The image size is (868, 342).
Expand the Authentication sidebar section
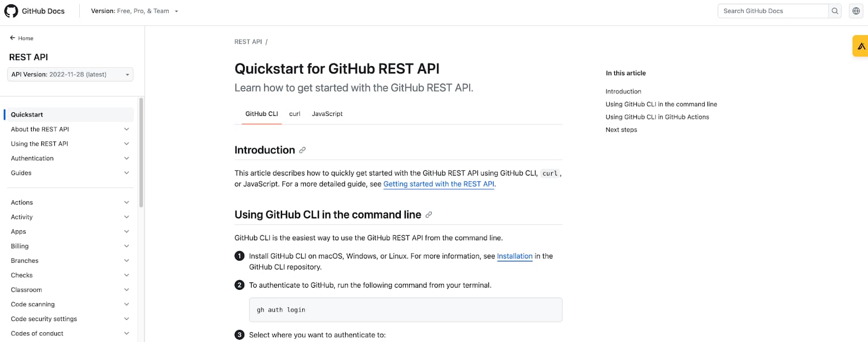point(126,158)
